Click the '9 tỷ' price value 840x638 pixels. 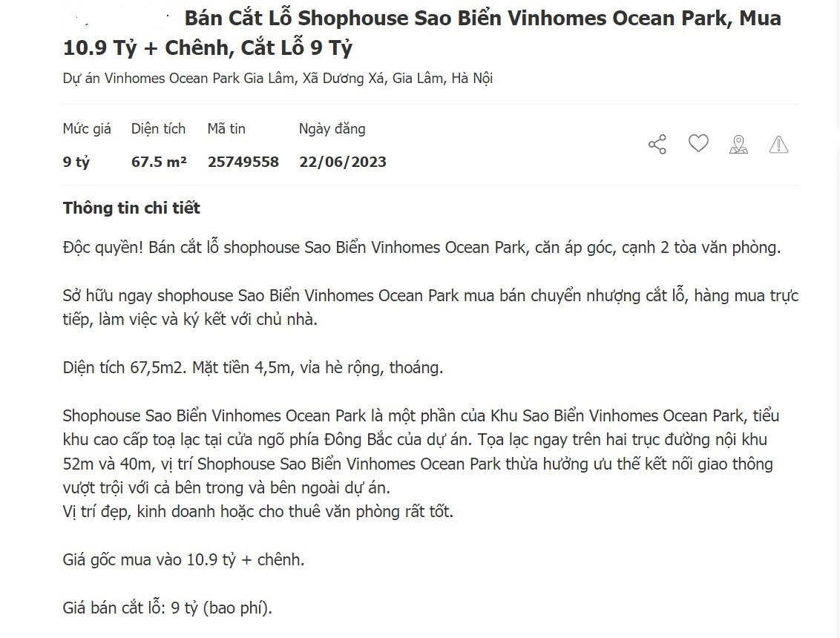point(76,162)
